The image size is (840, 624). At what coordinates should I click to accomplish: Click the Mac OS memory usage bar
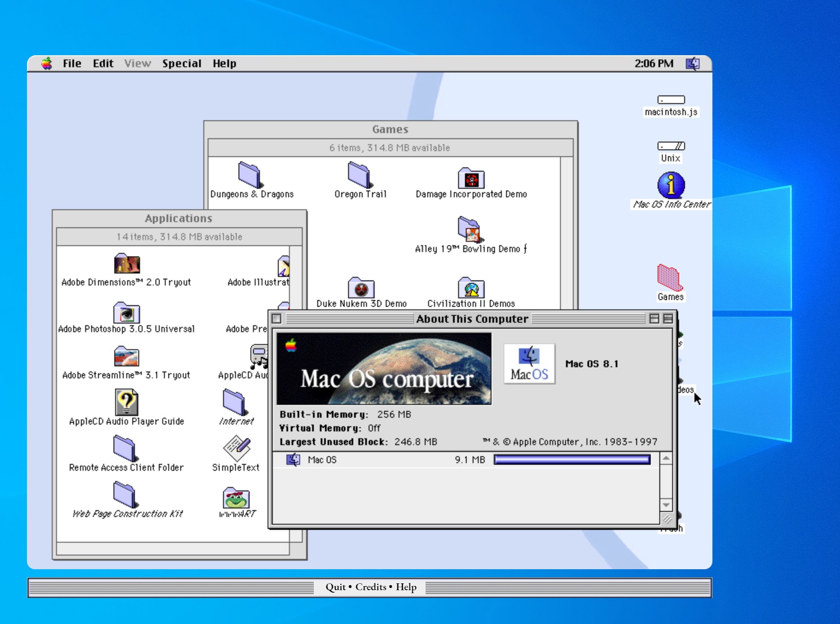(x=572, y=460)
